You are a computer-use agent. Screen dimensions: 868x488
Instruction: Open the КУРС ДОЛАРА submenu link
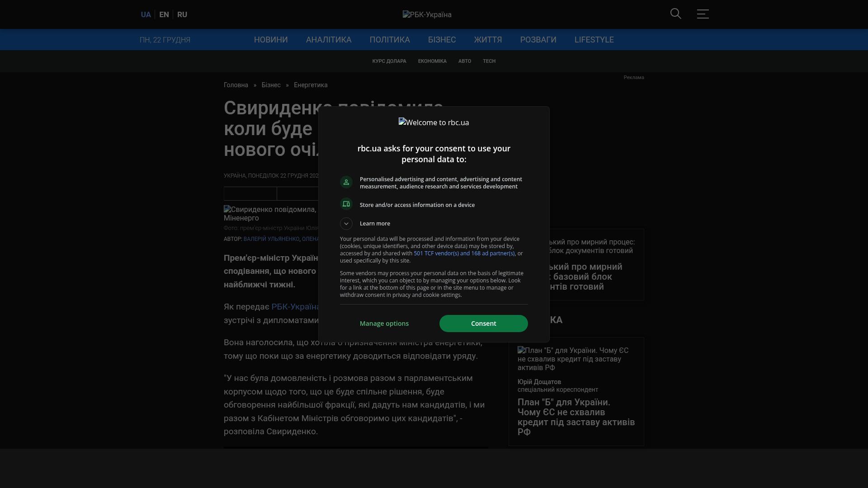click(389, 61)
